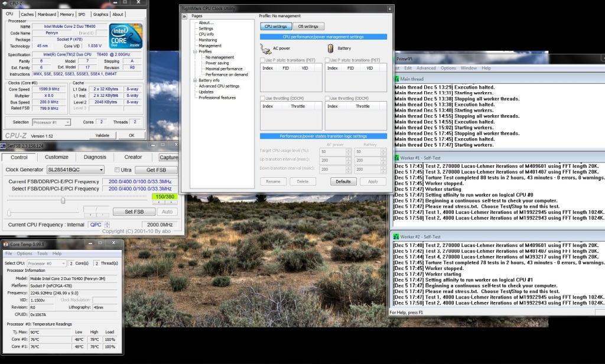Select Power saving profile in tree
Screen dimensions: 605x364
point(217,63)
